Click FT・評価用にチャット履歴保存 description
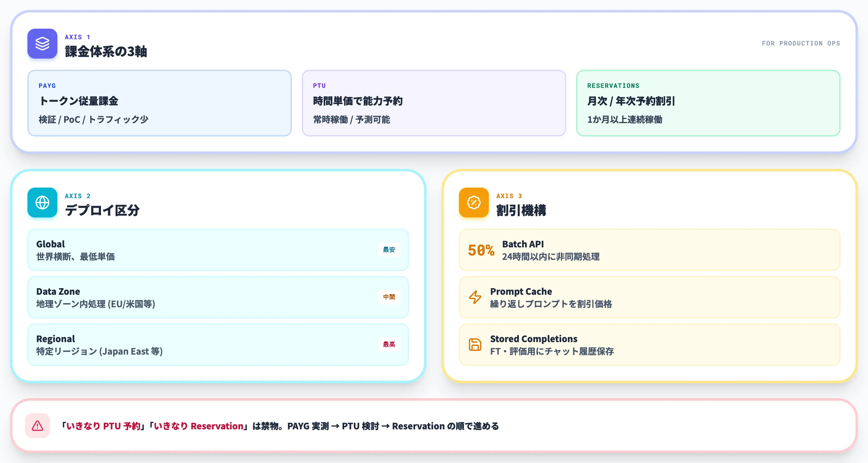868x463 pixels. click(x=552, y=351)
